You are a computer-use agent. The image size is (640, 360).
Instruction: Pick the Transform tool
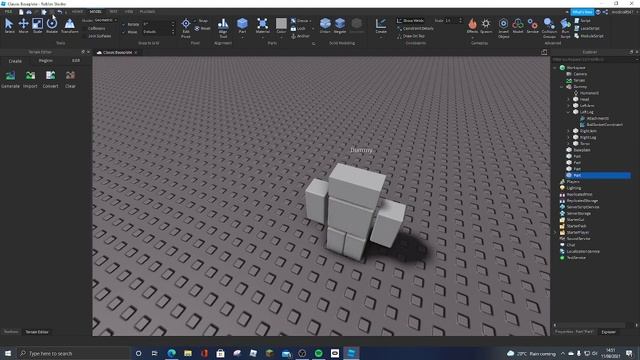(x=69, y=26)
